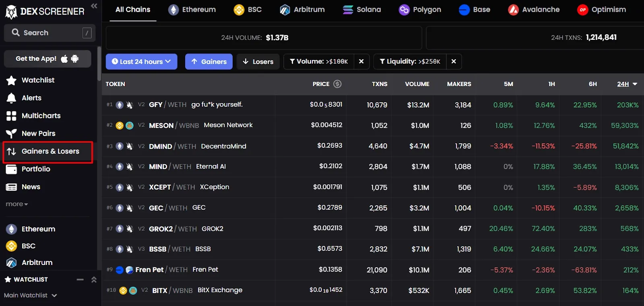Image resolution: width=644 pixels, height=306 pixels.
Task: Open MESON/WBNB pair row
Action: coord(373,126)
